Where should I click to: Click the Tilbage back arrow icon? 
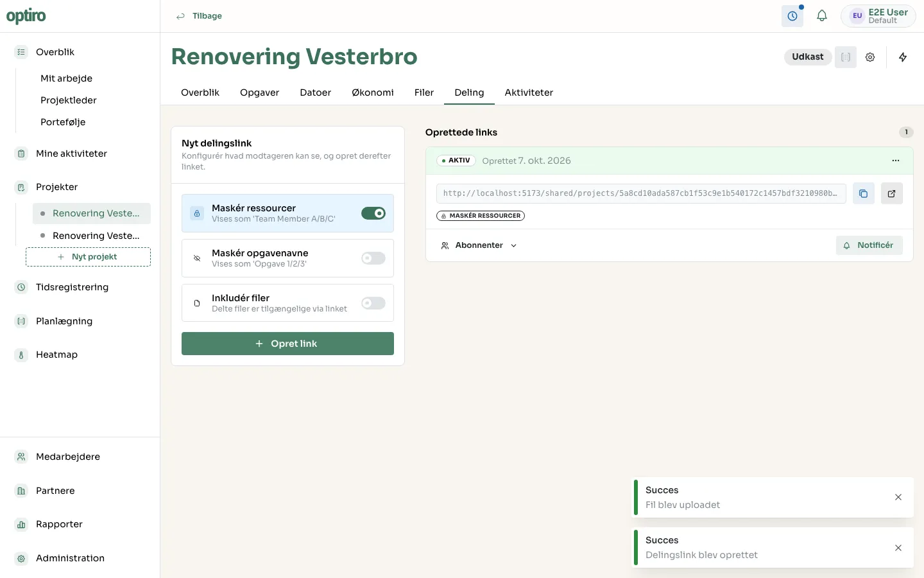point(180,16)
